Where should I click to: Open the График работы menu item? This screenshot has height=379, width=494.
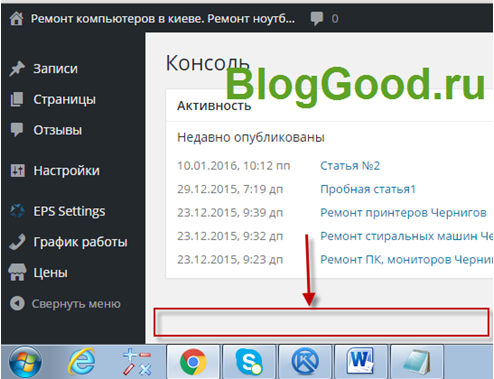point(80,242)
